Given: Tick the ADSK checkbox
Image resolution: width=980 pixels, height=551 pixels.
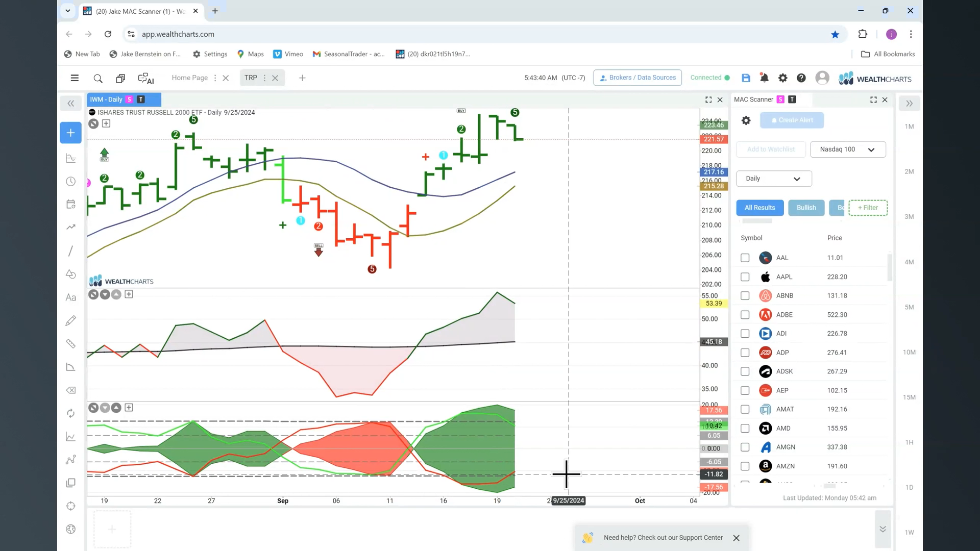Looking at the screenshot, I should point(745,371).
